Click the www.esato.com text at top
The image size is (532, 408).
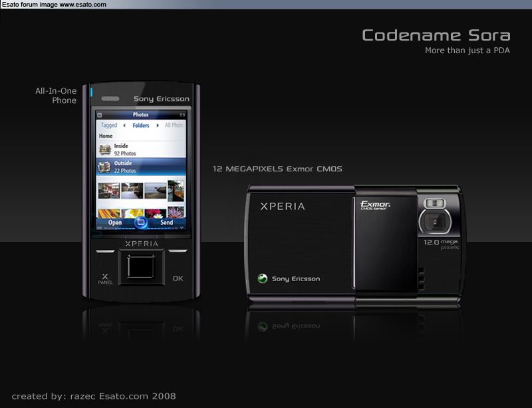[x=83, y=4]
